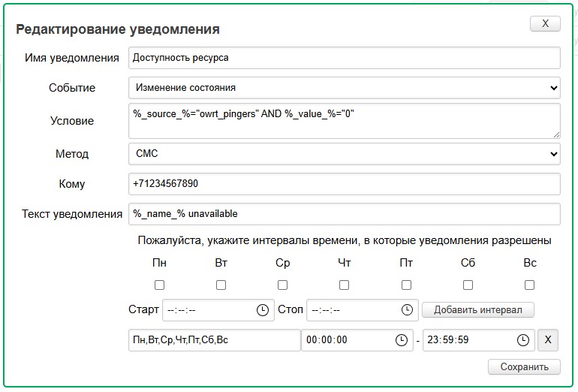Click into the Условие textarea

[x=344, y=120]
